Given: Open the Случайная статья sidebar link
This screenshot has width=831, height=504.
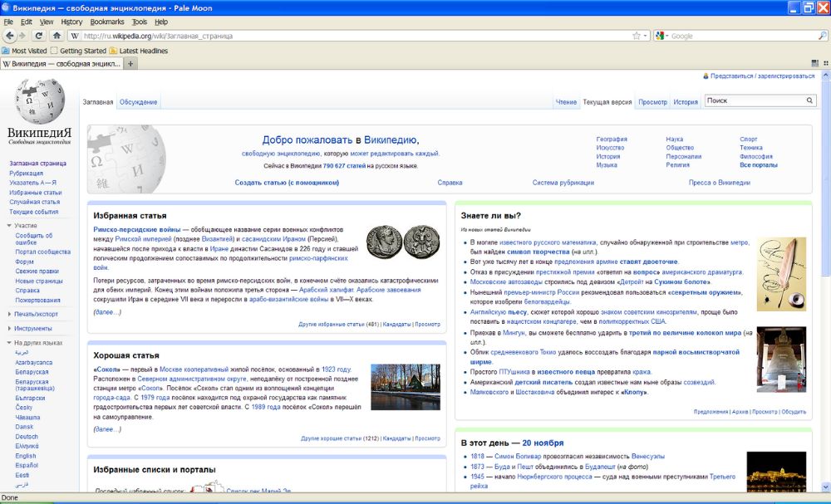Looking at the screenshot, I should (34, 202).
